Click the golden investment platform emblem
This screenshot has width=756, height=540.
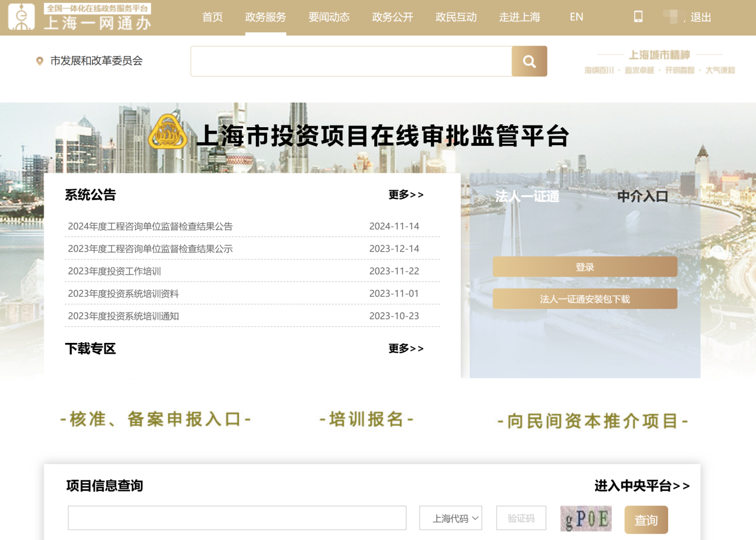(x=168, y=132)
